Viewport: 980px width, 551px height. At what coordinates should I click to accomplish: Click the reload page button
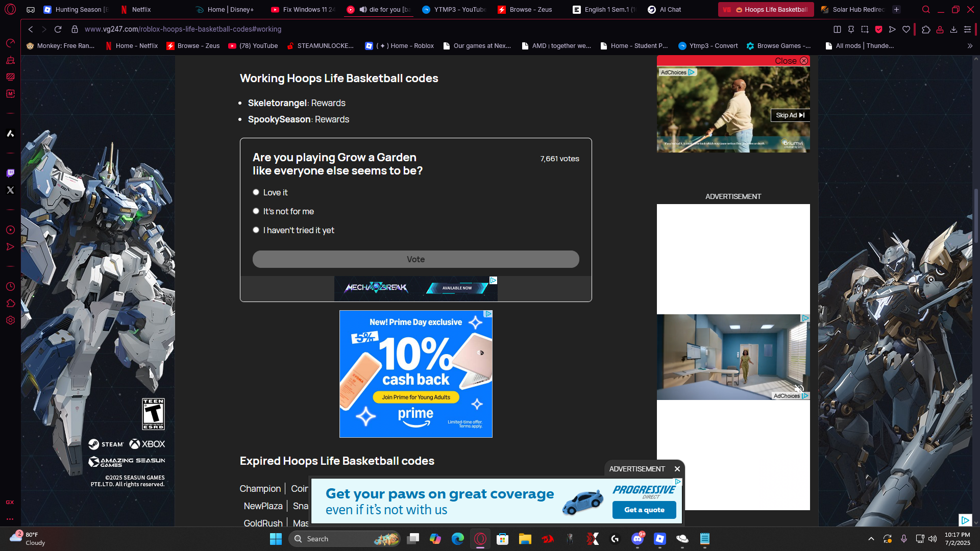click(58, 29)
